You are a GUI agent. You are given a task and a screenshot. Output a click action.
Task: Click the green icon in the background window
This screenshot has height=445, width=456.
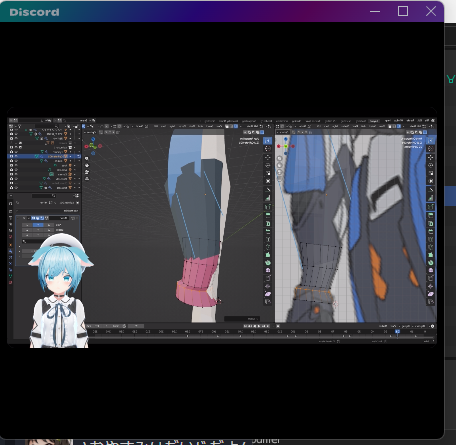point(451,79)
